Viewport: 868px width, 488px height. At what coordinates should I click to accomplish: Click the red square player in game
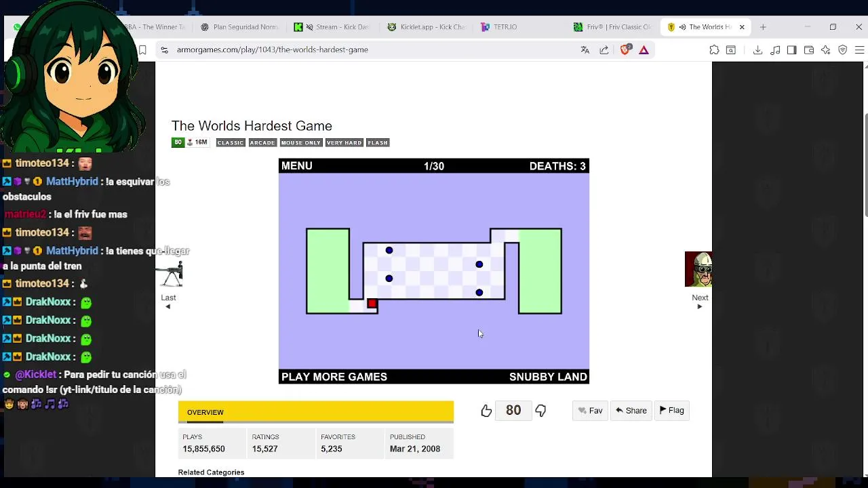pos(372,304)
